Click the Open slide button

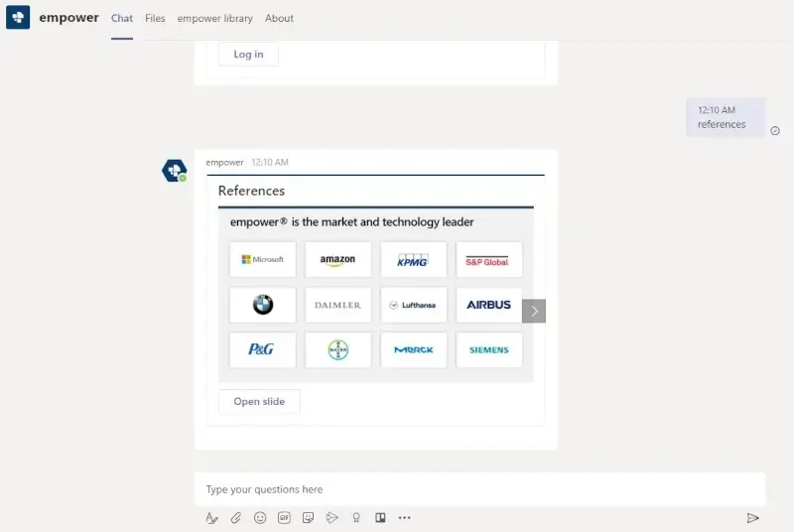[x=259, y=401]
